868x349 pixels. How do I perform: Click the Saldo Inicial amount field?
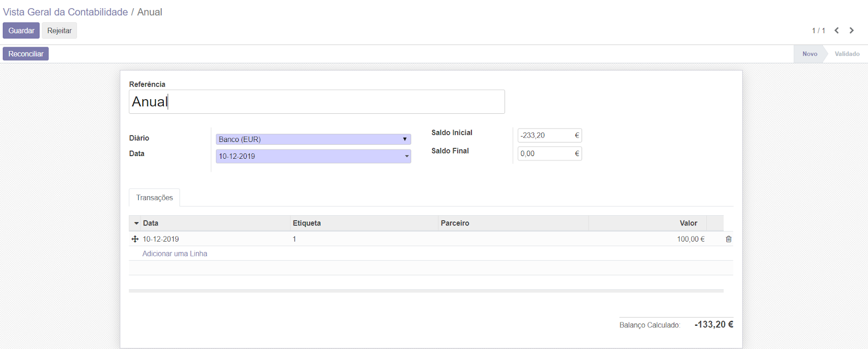click(x=545, y=135)
